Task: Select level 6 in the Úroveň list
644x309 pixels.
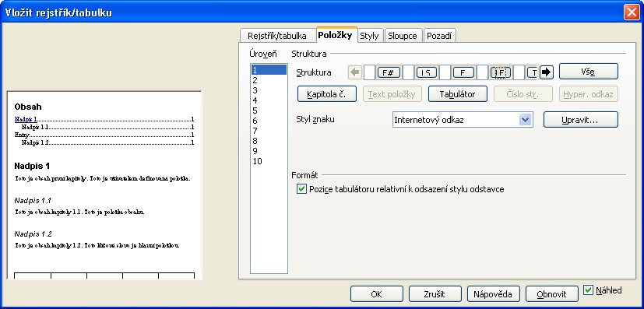Action: [269, 121]
